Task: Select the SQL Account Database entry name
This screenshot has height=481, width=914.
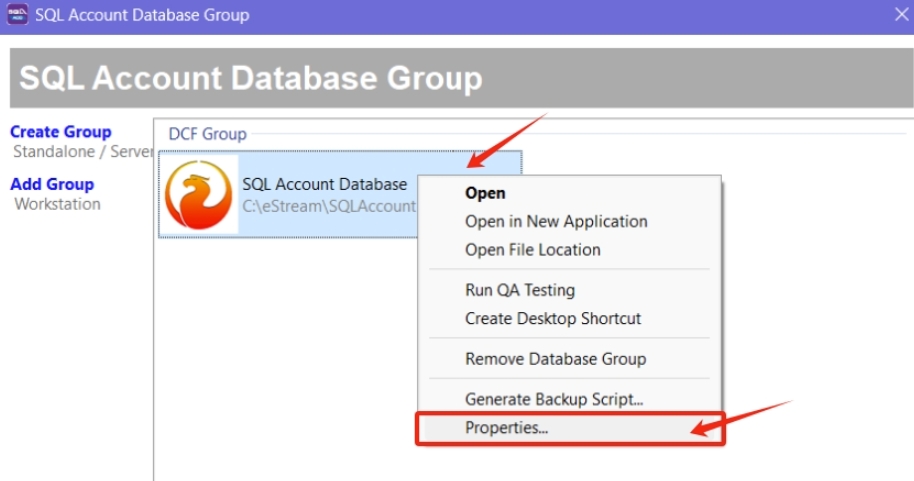Action: [324, 184]
